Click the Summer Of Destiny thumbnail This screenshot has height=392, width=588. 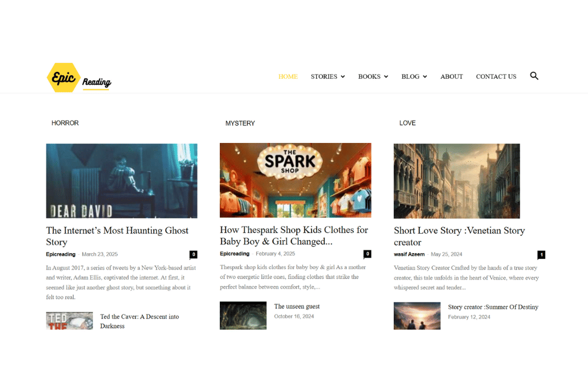pyautogui.click(x=417, y=316)
